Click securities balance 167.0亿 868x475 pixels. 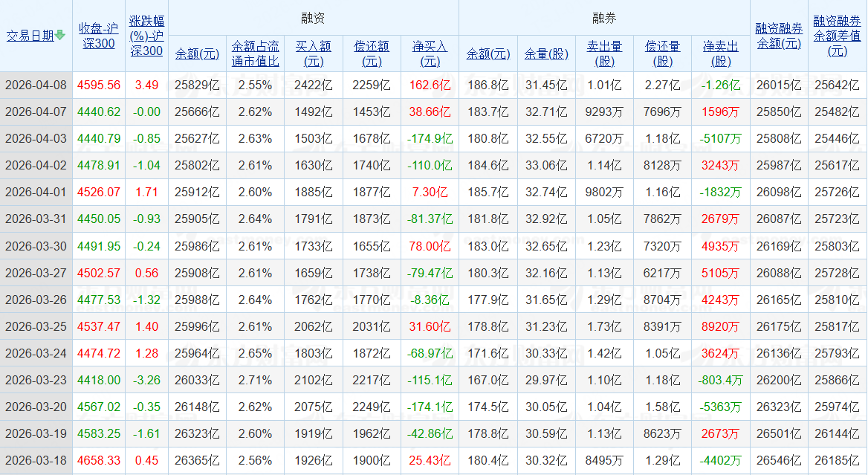pos(488,381)
